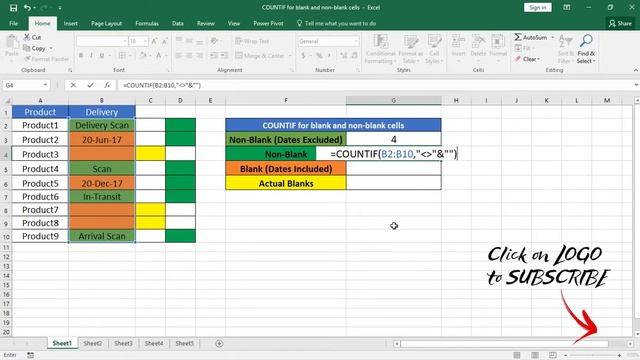
Task: Open the font name dropdown
Action: click(124, 41)
